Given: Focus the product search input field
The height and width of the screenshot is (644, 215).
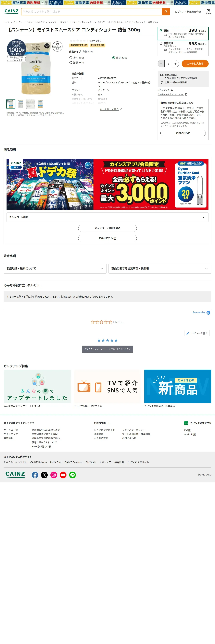Looking at the screenshot, I should 92,12.
